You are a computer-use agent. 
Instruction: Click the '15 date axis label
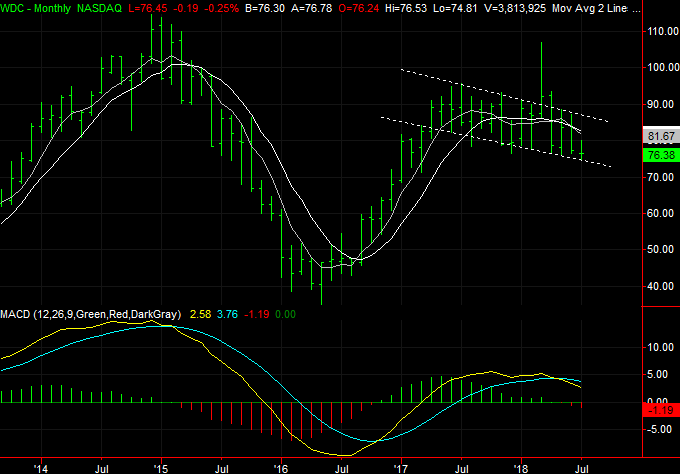161,469
